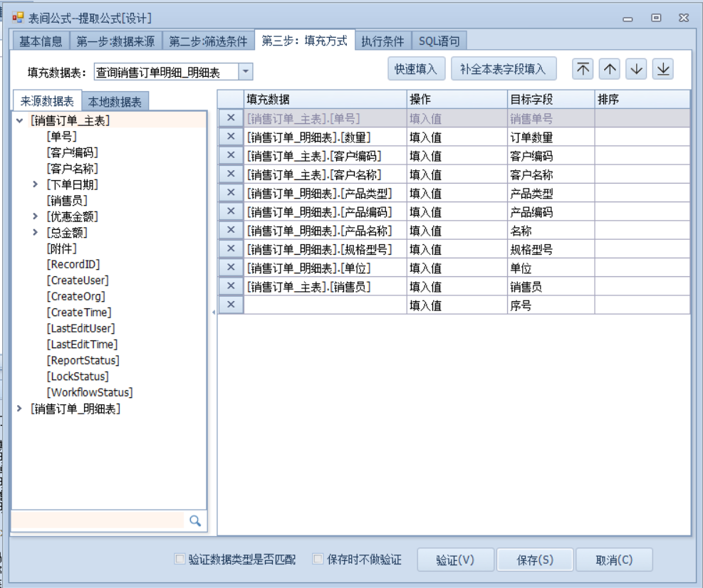
Task: Collapse the [销售订单_主表] tree node
Action: [19, 121]
